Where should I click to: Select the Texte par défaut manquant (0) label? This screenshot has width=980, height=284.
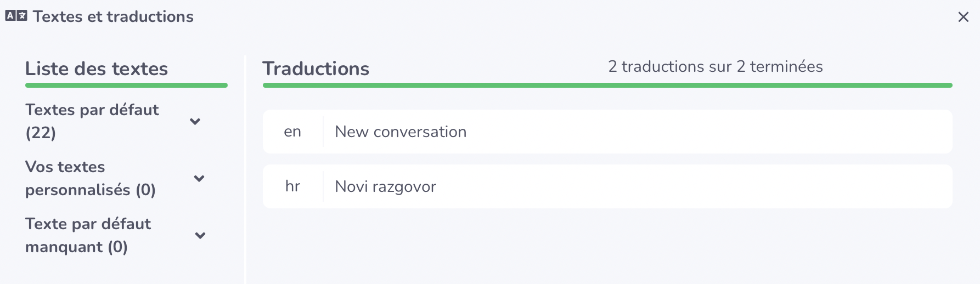coord(88,235)
